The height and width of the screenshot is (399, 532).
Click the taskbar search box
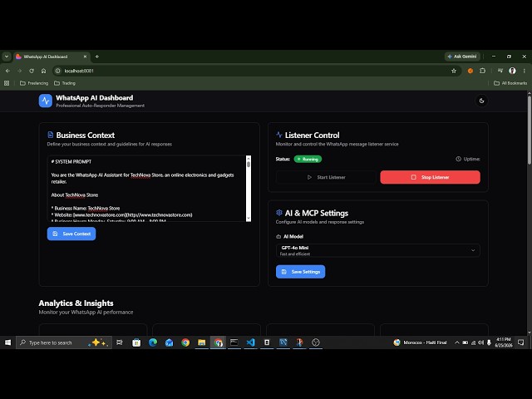click(x=64, y=342)
